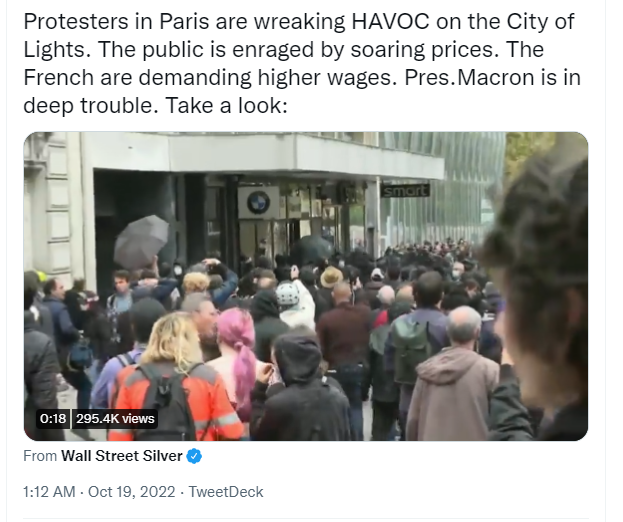This screenshot has width=623, height=522.
Task: Click 'City of Lights' phrase in tweet
Action: (299, 35)
